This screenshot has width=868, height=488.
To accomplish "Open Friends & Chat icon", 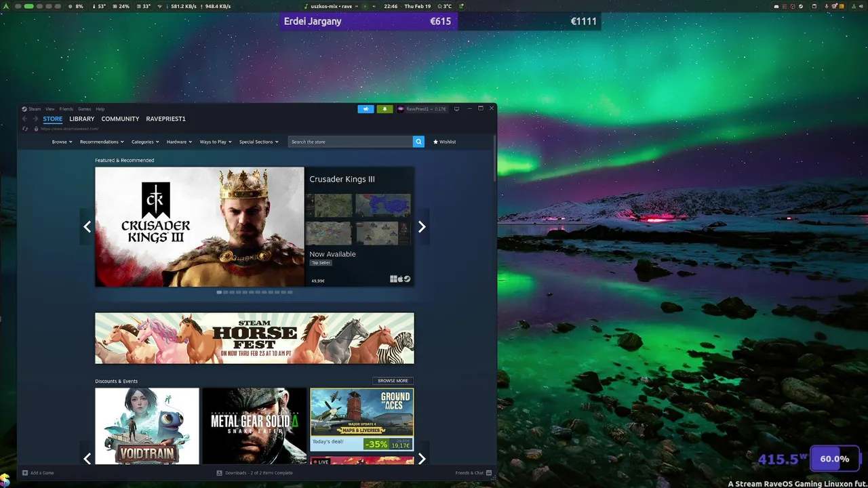I will tap(489, 472).
